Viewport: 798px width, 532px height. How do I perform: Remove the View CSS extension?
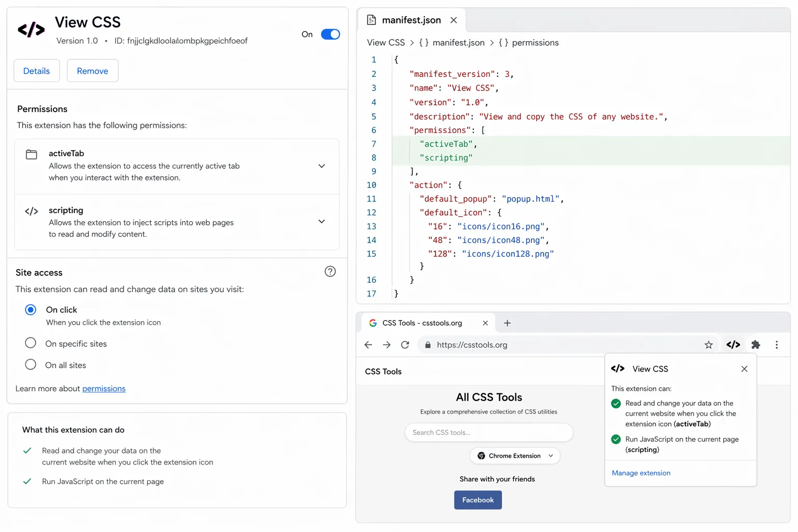point(92,71)
